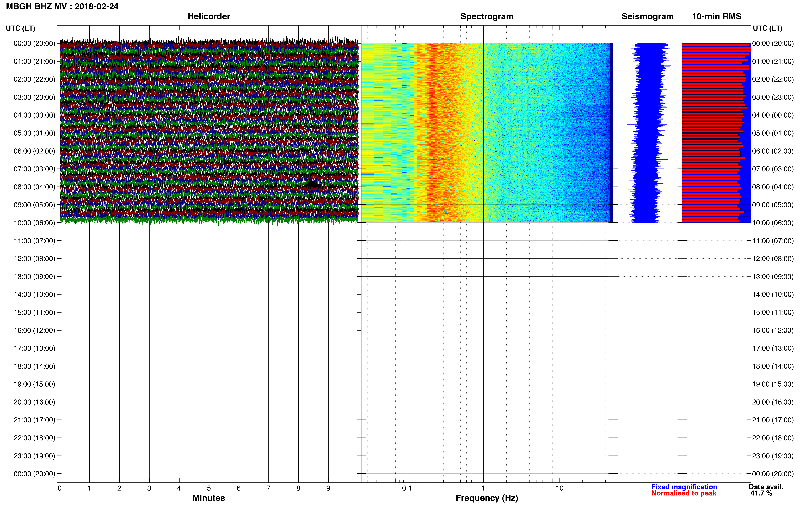
Task: Click the right '06:00 (02:00)' time label
Action: [773, 151]
